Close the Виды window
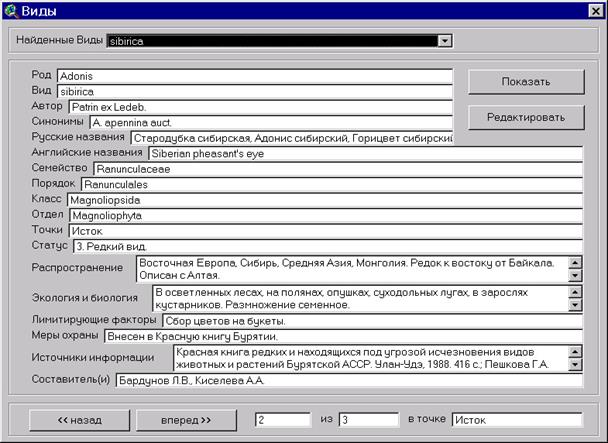The width and height of the screenshot is (608, 443). (592, 11)
